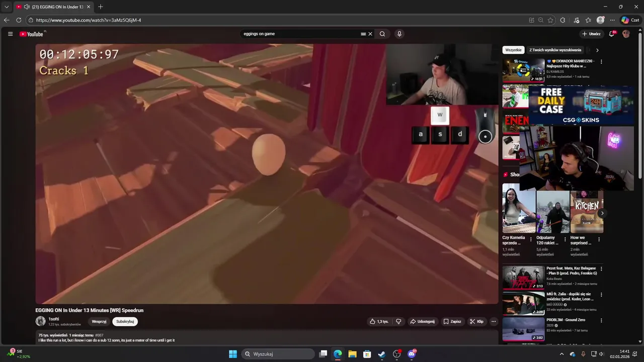Open the on-screen keyboard in search box
The height and width of the screenshot is (362, 644).
click(x=363, y=34)
